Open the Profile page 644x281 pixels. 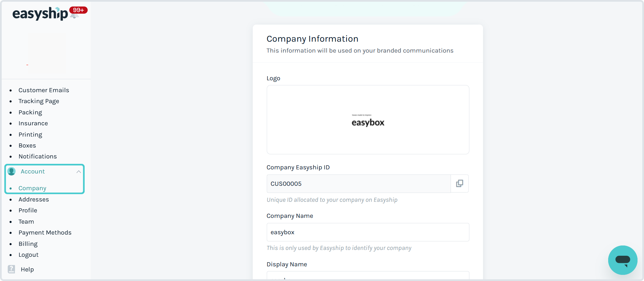point(28,210)
